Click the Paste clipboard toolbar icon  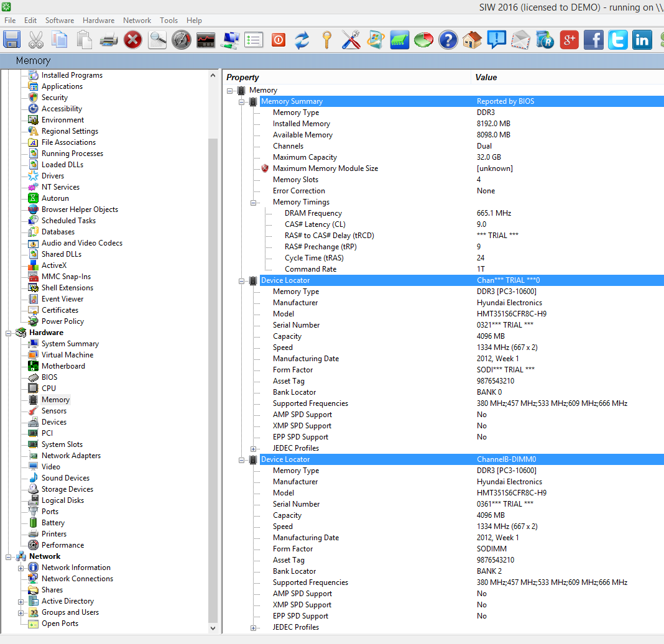(85, 40)
